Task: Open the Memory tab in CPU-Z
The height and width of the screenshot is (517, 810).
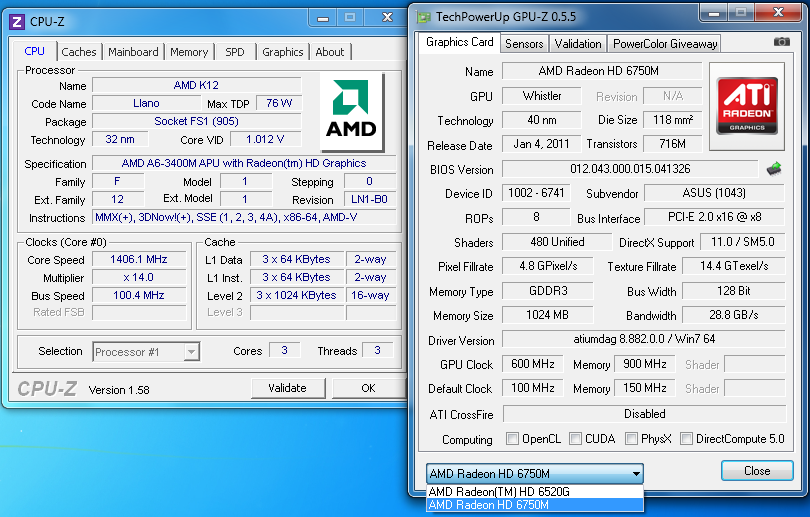Action: [x=189, y=52]
